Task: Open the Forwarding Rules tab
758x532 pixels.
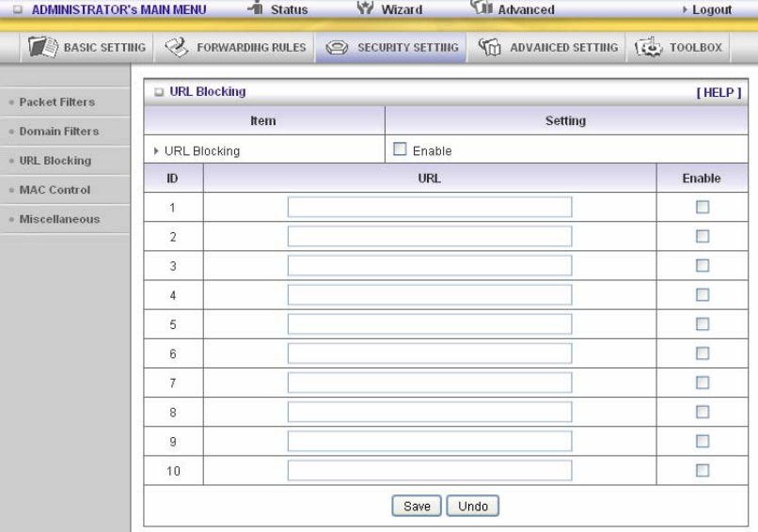Action: click(x=235, y=47)
